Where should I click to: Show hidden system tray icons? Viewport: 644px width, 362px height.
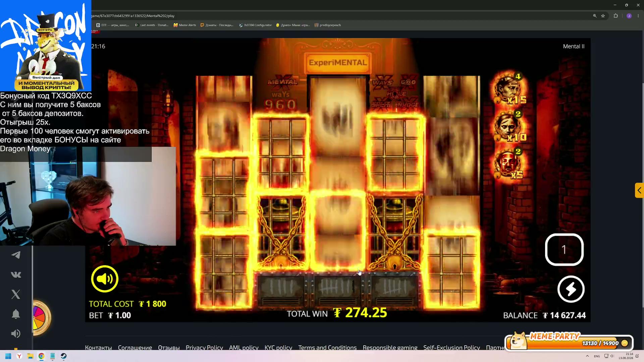(x=587, y=356)
